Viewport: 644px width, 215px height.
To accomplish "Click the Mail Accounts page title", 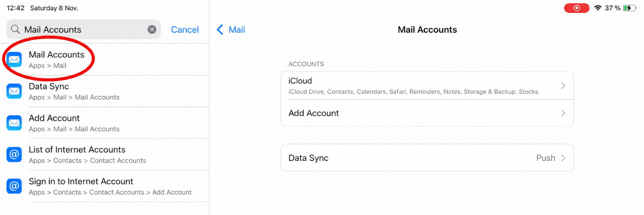I will 427,29.
